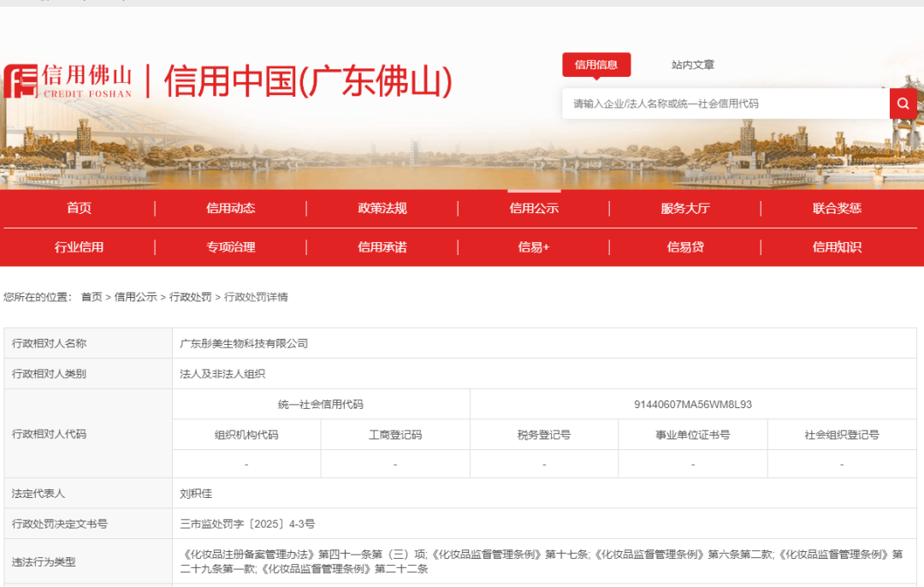Click the 事业单位证书号 header cell
The image size is (924, 587).
(x=693, y=435)
